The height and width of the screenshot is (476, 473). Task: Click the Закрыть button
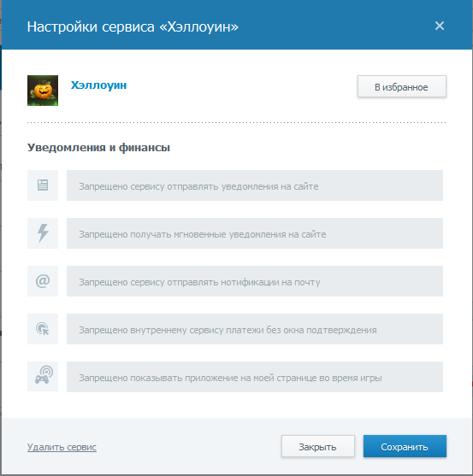[x=318, y=446]
